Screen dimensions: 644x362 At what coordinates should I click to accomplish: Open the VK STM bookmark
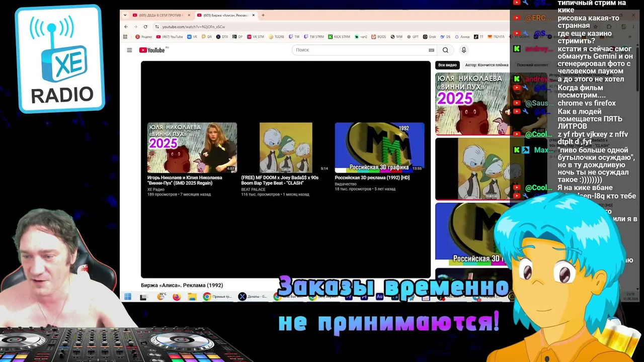coord(256,37)
